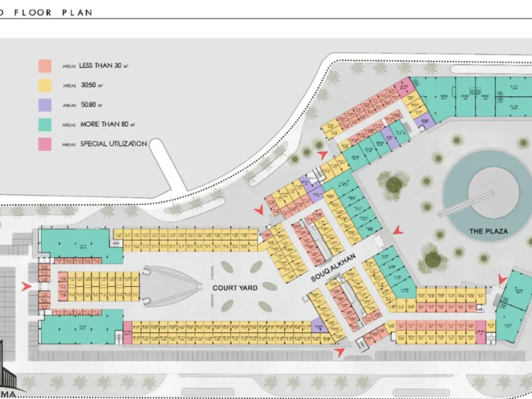Screen dimensions: 532x399
Task: Click the green 'More than 80' legend swatch
Action: pos(45,125)
